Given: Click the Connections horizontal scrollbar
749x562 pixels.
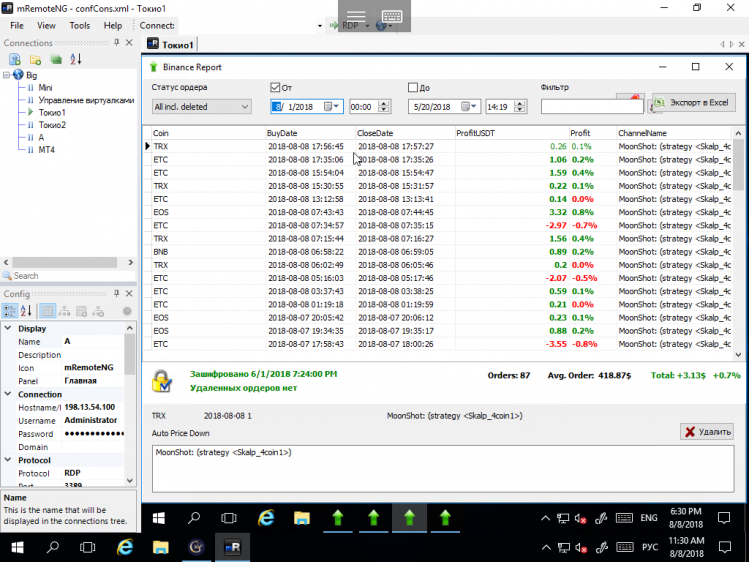Looking at the screenshot, I should click(x=65, y=262).
